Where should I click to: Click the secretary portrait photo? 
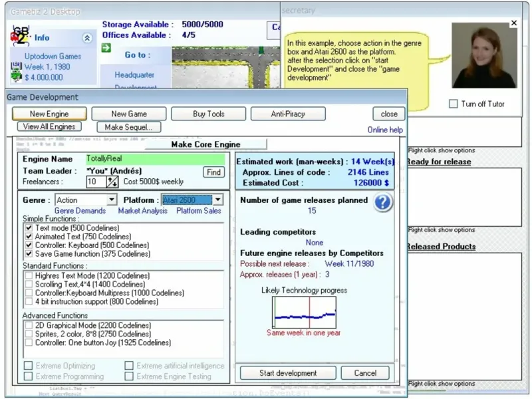click(484, 55)
